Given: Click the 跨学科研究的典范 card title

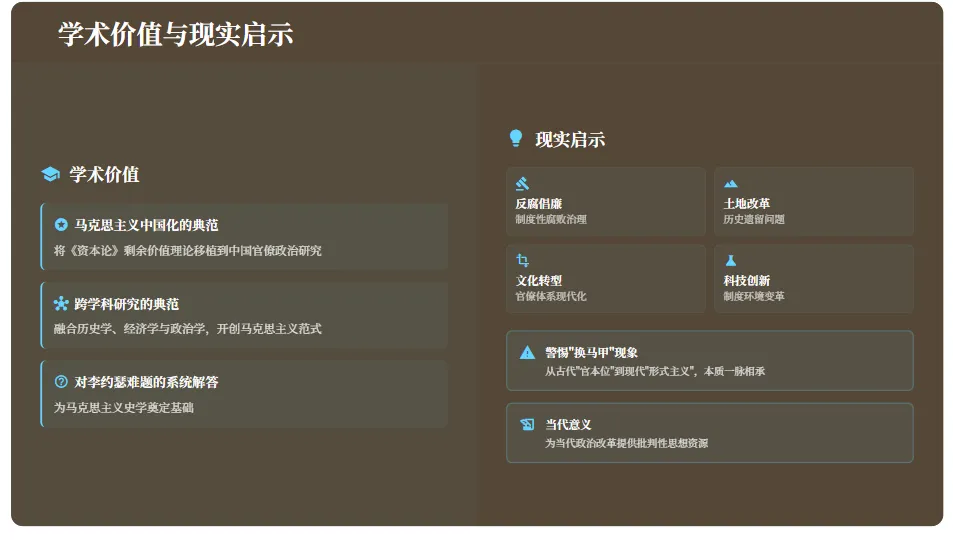Looking at the screenshot, I should pos(126,303).
